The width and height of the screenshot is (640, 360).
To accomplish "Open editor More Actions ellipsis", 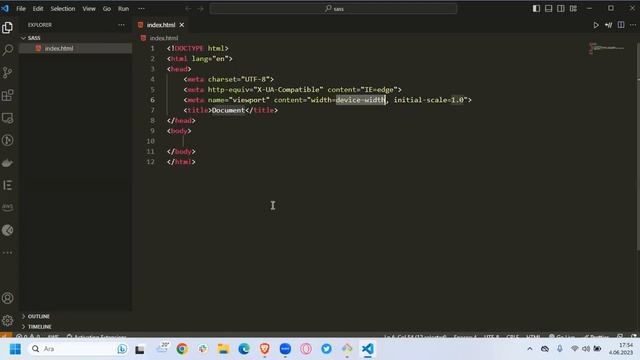I will pyautogui.click(x=633, y=25).
